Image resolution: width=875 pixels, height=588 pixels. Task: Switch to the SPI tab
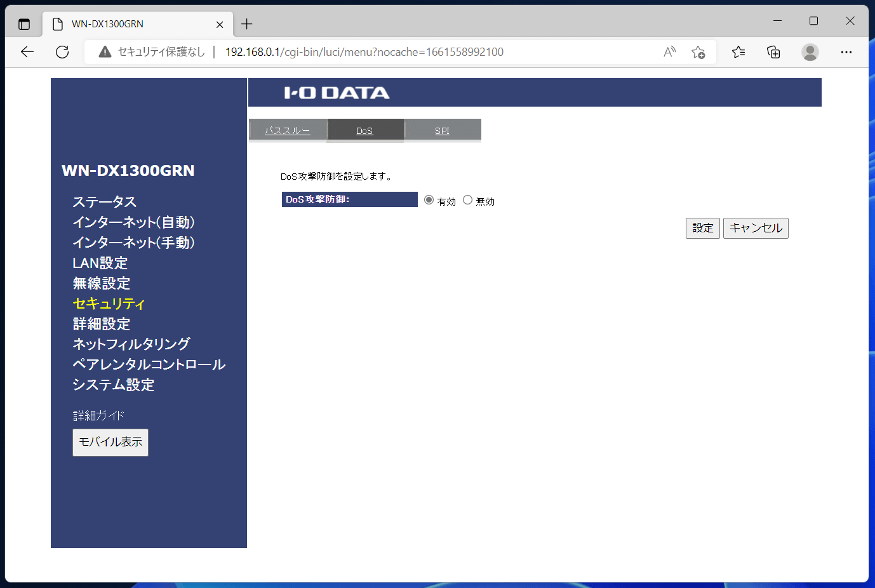coord(442,130)
